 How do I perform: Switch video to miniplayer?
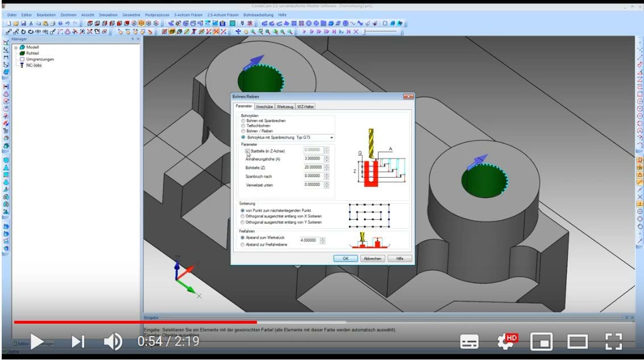coord(541,341)
